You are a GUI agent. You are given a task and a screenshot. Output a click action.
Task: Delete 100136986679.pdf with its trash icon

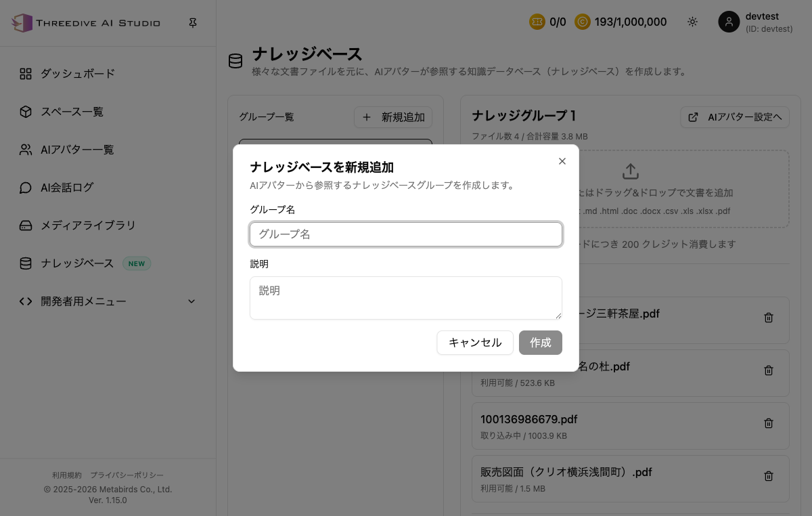coord(769,423)
